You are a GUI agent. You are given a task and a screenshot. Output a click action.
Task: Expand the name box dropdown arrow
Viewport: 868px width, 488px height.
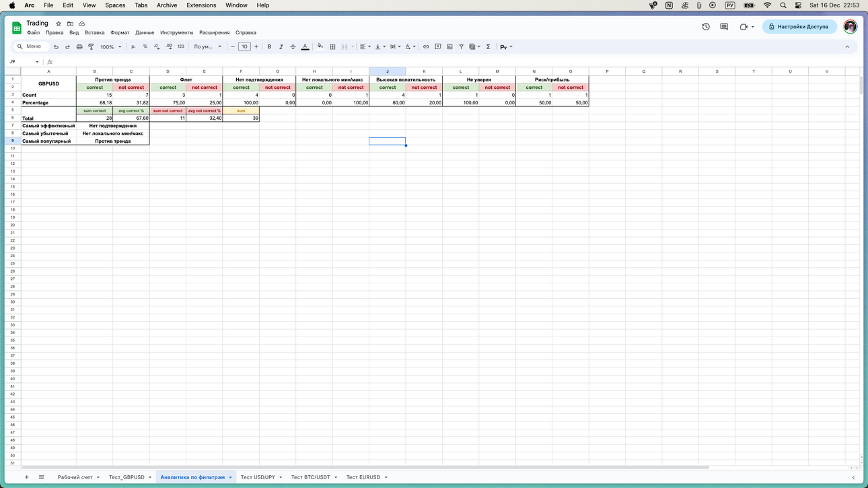pos(37,62)
